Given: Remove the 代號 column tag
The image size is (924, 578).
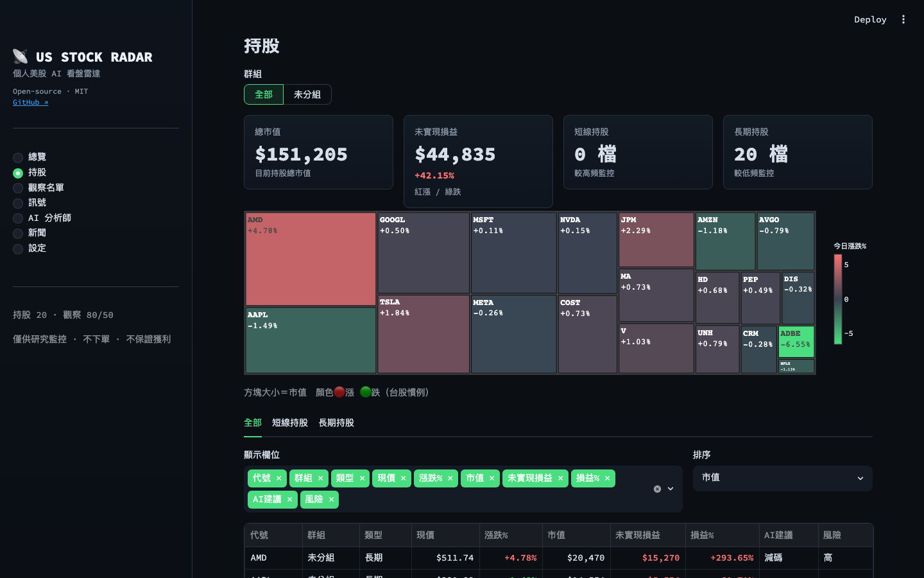Looking at the screenshot, I should 278,478.
